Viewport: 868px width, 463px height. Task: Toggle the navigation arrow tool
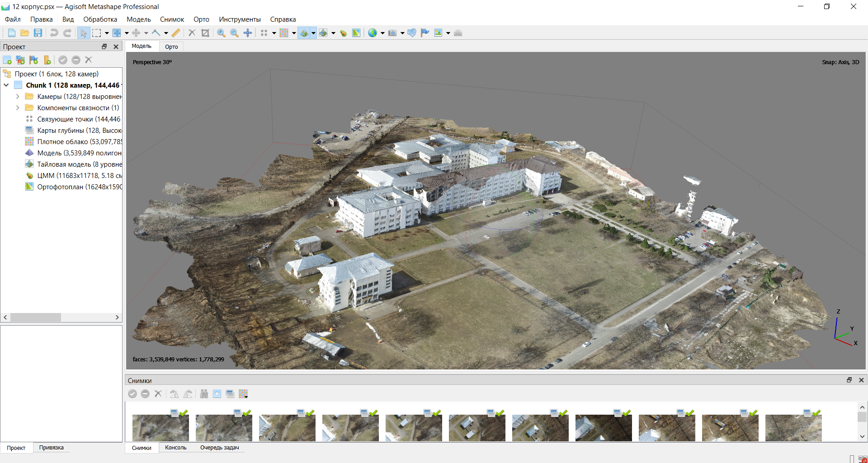[x=84, y=33]
